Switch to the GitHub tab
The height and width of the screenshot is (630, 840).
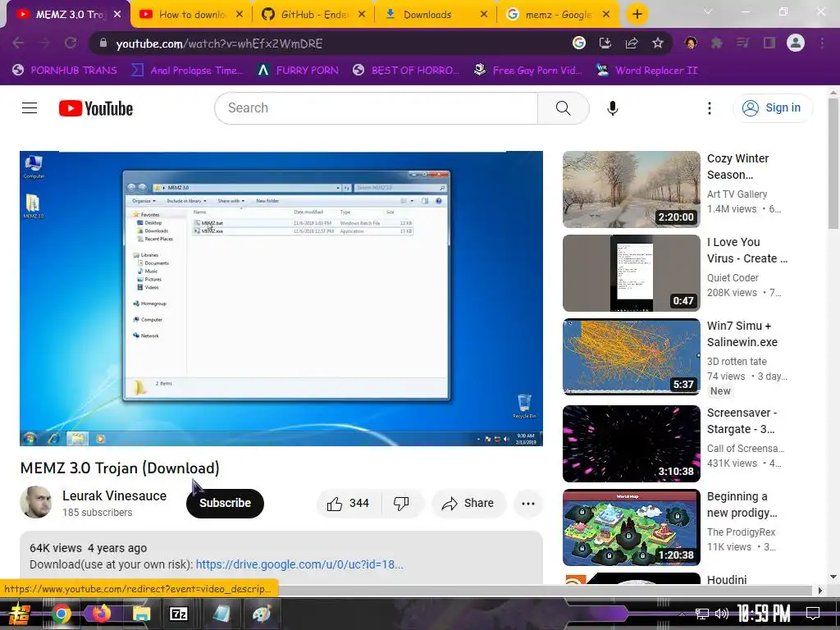click(314, 15)
